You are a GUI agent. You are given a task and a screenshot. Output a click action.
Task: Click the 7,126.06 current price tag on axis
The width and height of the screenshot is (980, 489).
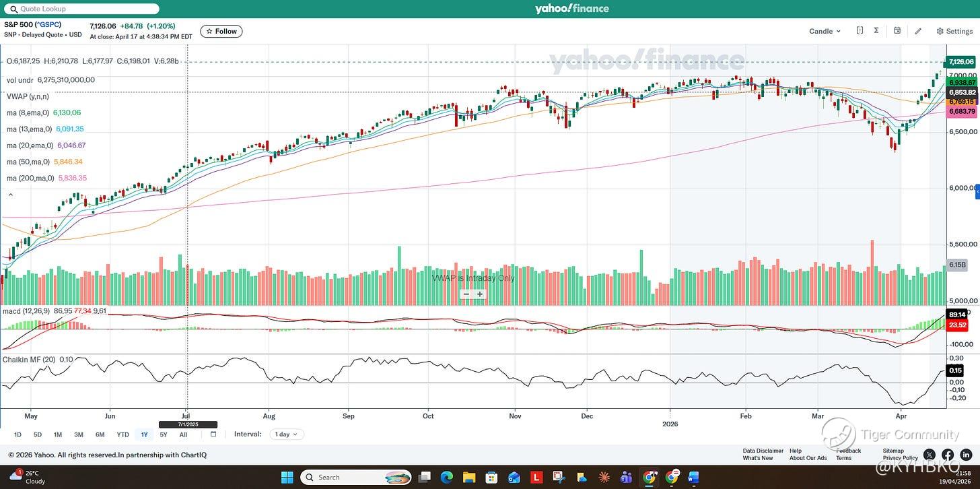[x=961, y=61]
